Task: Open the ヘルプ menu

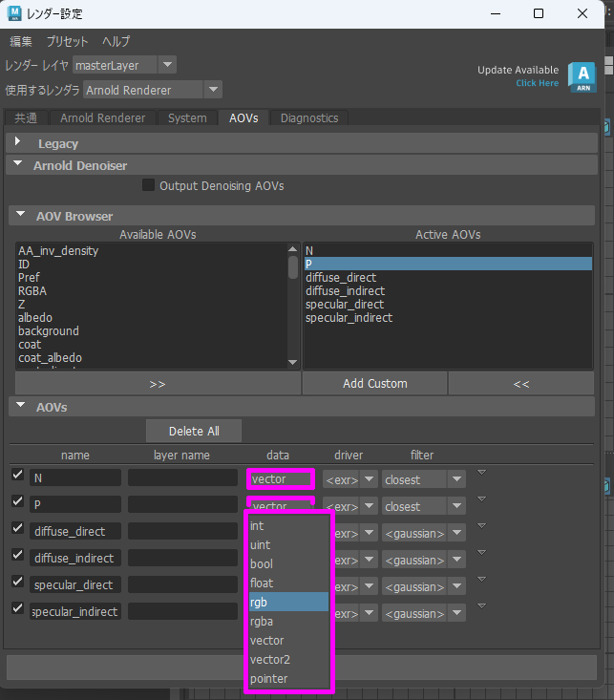Action: (x=116, y=41)
